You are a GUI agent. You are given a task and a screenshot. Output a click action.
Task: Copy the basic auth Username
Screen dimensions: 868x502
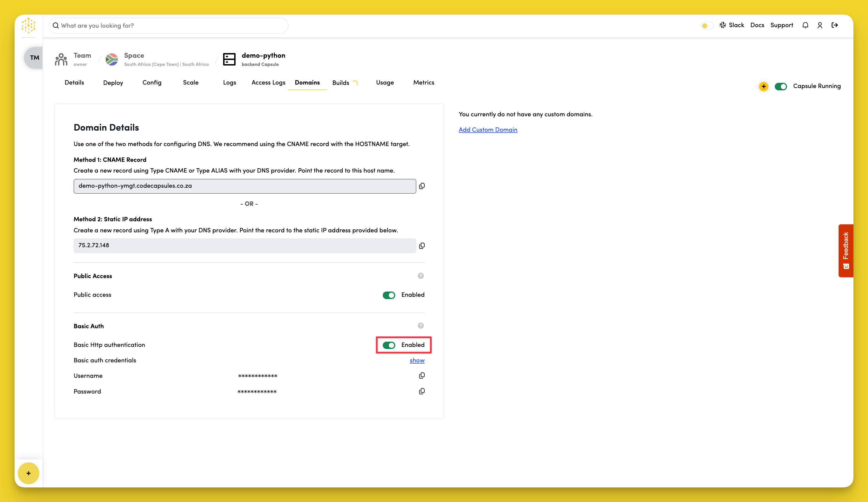421,375
